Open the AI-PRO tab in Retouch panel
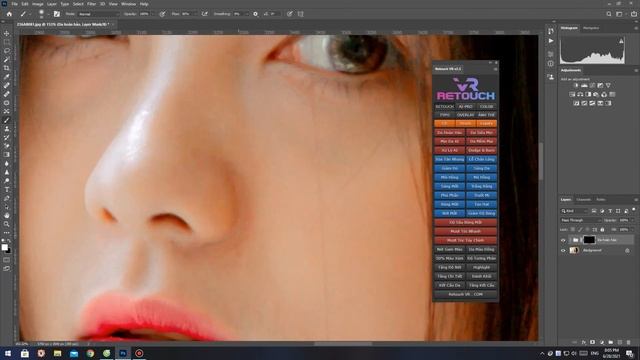Screen dimensions: 640x360 465,107
